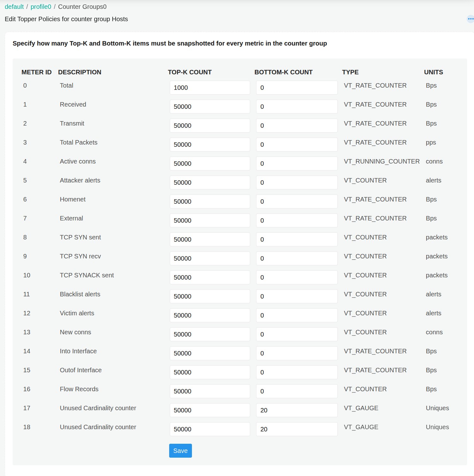Edit Top-K count for Total Packets
This screenshot has width=474, height=476.
(210, 145)
